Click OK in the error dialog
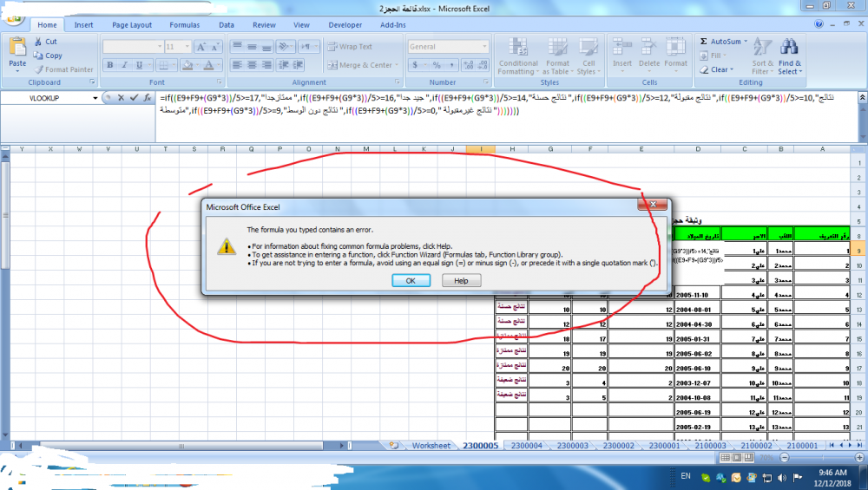 coord(411,280)
